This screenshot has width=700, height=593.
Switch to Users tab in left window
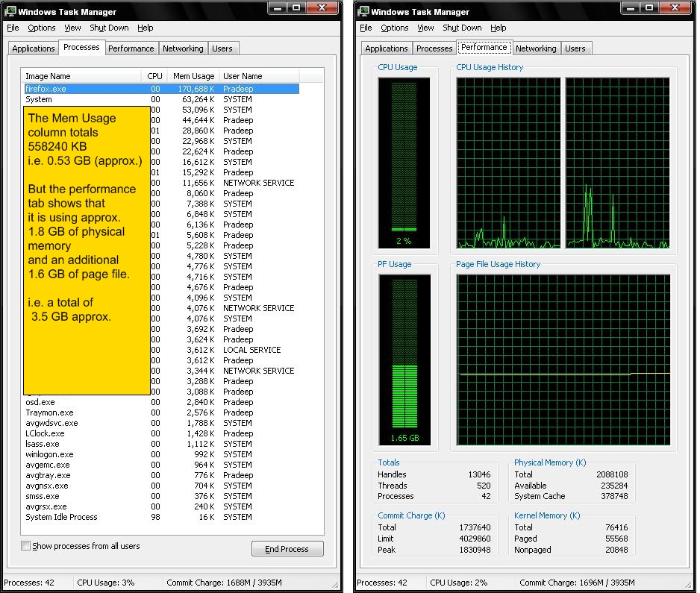222,48
